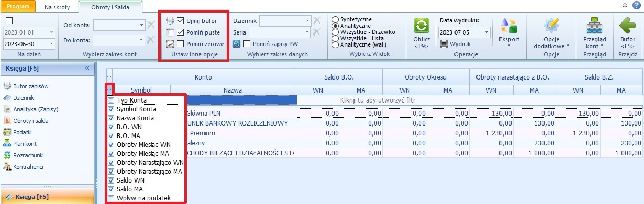Click the Kontrahenci sidebar icon
Image resolution: width=644 pixels, height=204 pixels.
[x=7, y=166]
